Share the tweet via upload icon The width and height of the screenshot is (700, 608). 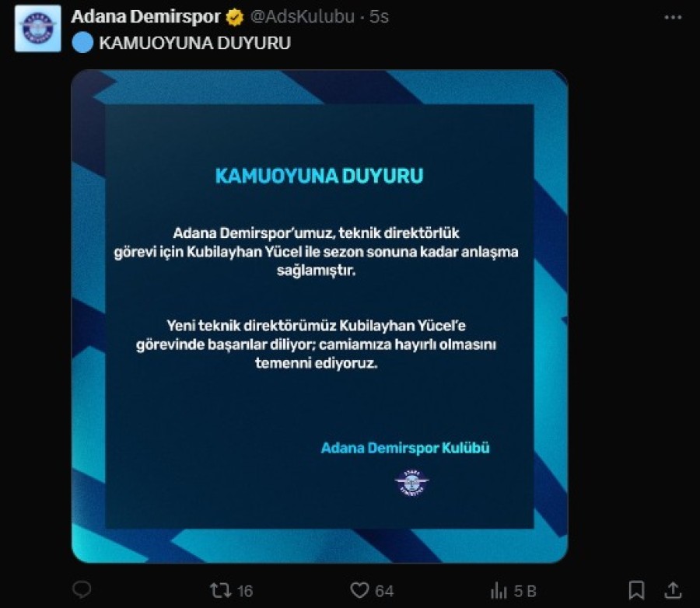click(x=673, y=590)
